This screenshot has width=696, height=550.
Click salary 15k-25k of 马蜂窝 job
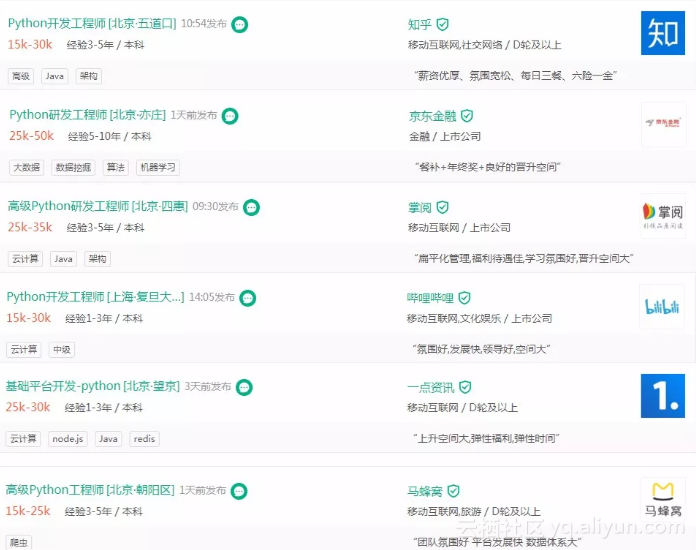coord(28,511)
